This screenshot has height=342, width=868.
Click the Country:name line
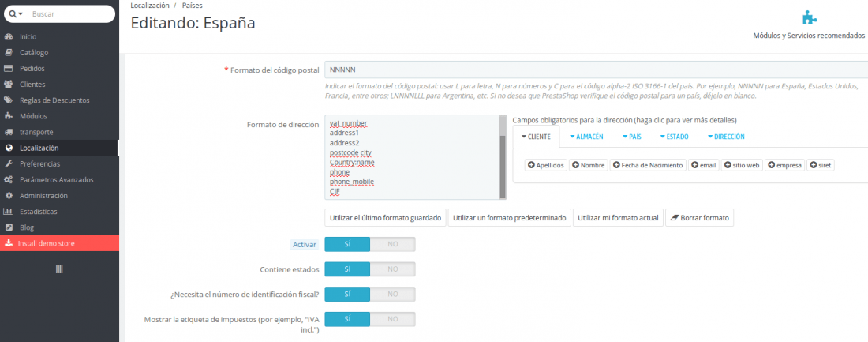coord(351,163)
